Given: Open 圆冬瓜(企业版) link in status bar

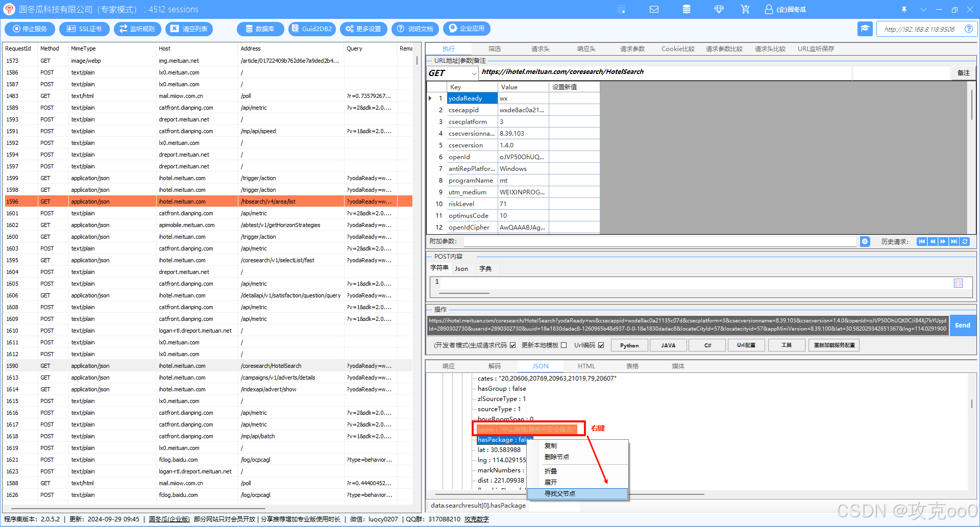Looking at the screenshot, I should (169, 519).
